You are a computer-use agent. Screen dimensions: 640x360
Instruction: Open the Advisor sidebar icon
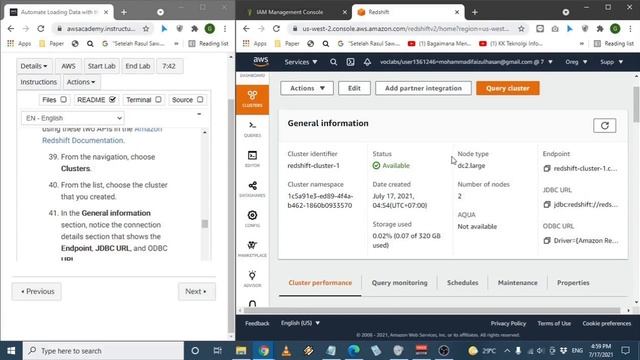pyautogui.click(x=252, y=279)
